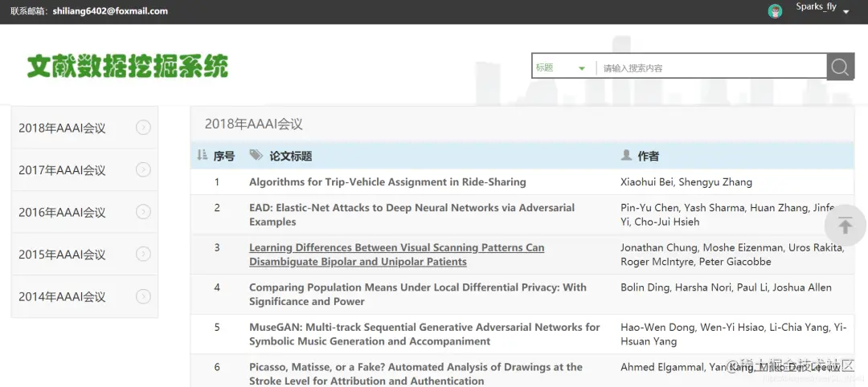Open Picasso, Matisse, or a Fake paper link

point(416,373)
